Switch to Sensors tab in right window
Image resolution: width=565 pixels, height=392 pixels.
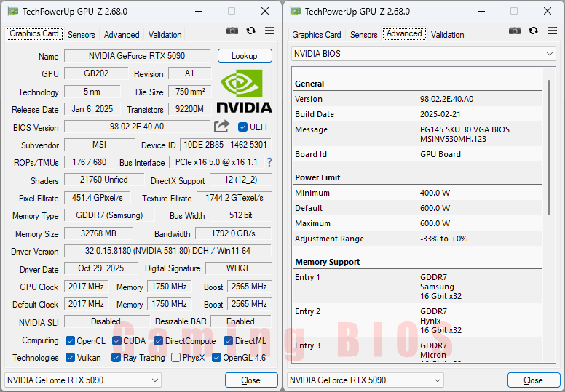click(363, 35)
